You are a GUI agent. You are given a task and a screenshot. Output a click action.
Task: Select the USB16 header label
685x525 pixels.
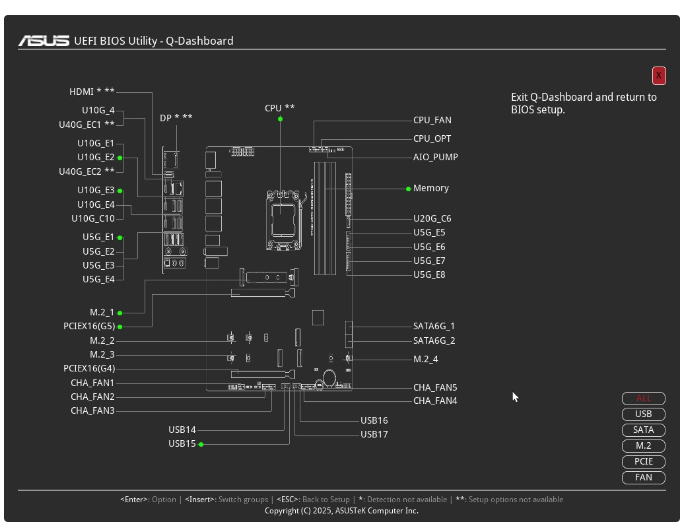(x=374, y=421)
